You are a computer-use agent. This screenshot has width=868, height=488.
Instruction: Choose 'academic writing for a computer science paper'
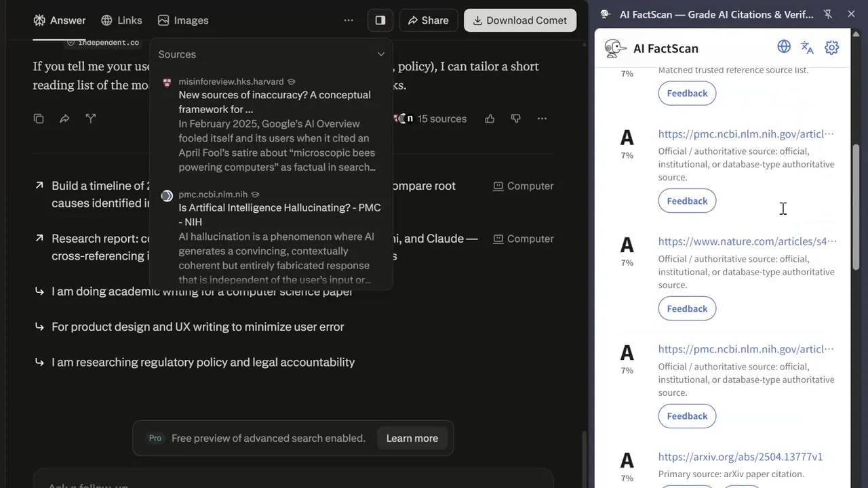click(202, 291)
